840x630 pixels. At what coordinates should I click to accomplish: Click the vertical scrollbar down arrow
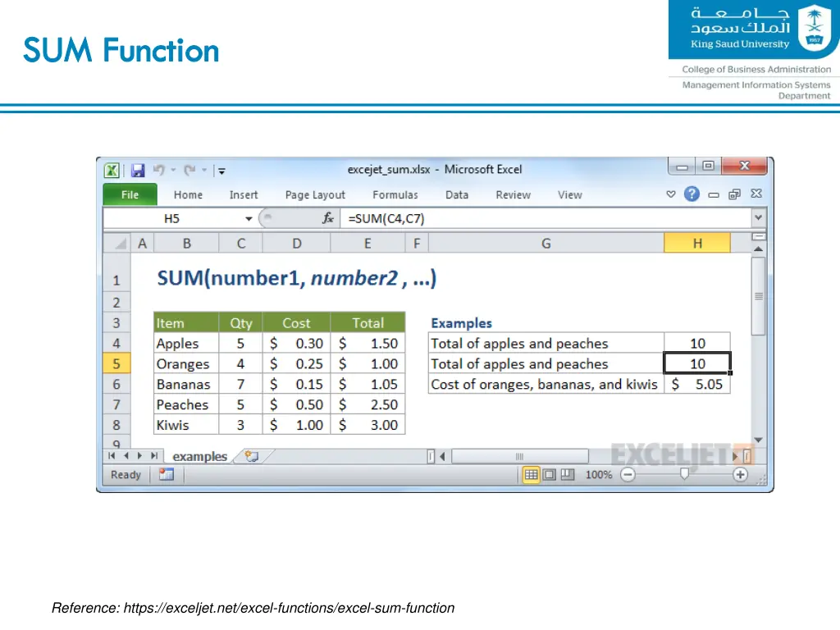tap(758, 440)
